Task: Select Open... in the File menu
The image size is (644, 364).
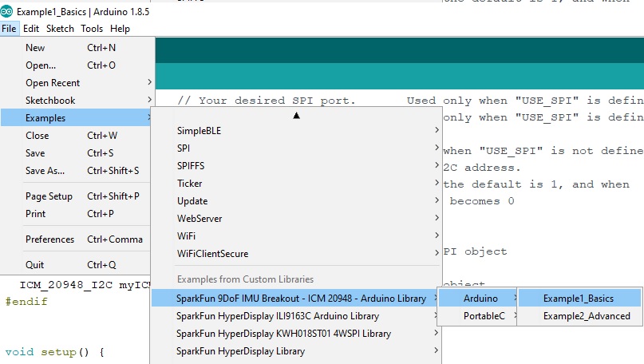Action: pyautogui.click(x=76, y=65)
